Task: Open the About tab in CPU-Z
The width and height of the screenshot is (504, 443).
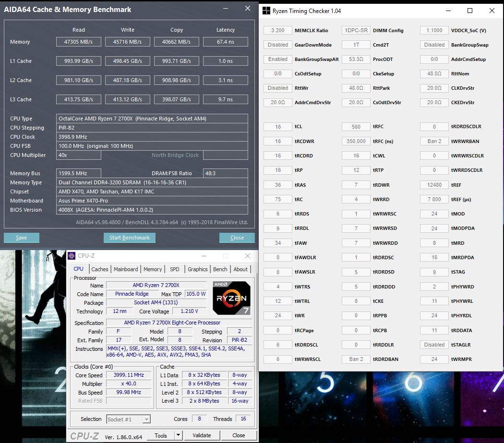Action: 240,269
